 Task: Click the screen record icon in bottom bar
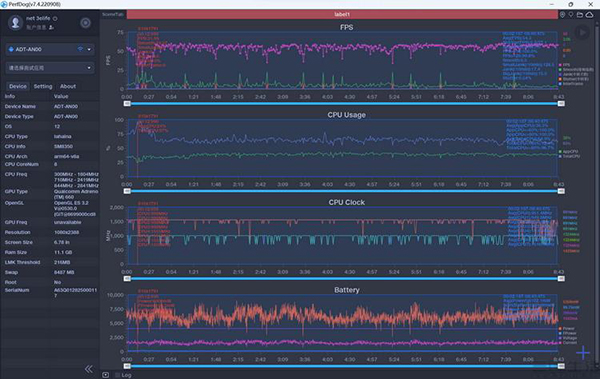[x=106, y=375]
